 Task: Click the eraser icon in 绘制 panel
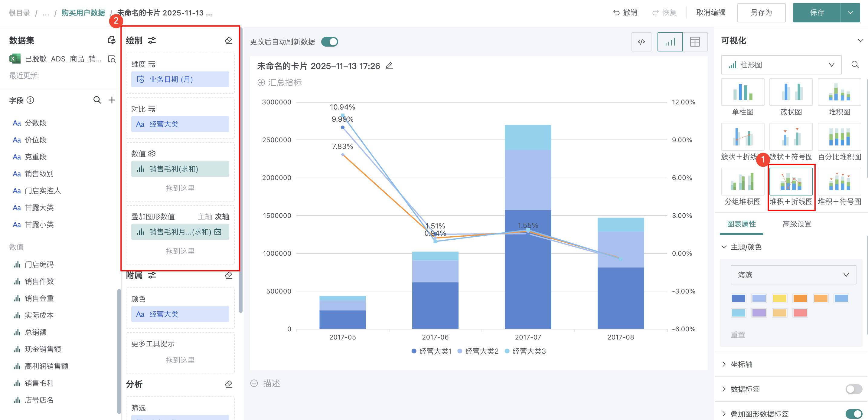point(228,41)
